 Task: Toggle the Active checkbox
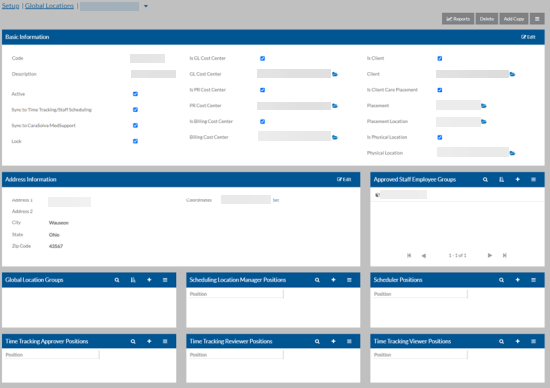click(135, 94)
